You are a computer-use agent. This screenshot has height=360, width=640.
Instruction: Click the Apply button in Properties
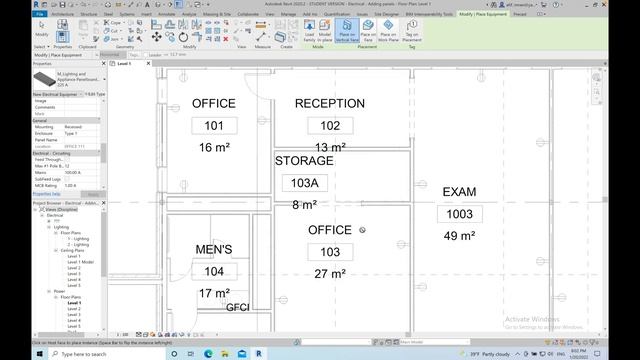93,194
